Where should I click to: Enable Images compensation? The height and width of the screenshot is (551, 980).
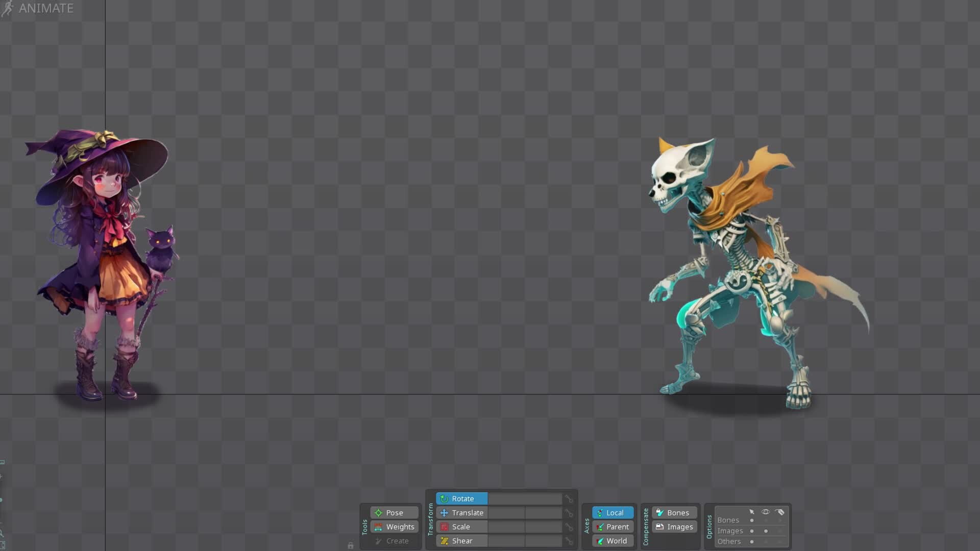pyautogui.click(x=674, y=527)
